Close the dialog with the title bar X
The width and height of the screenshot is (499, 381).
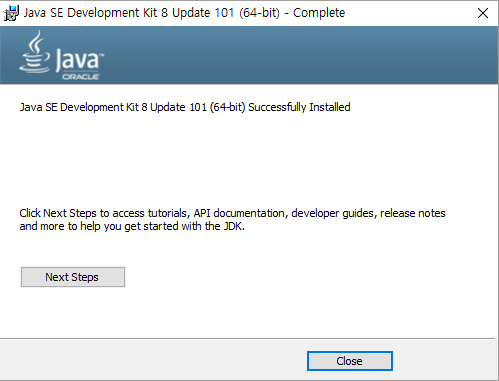(483, 13)
